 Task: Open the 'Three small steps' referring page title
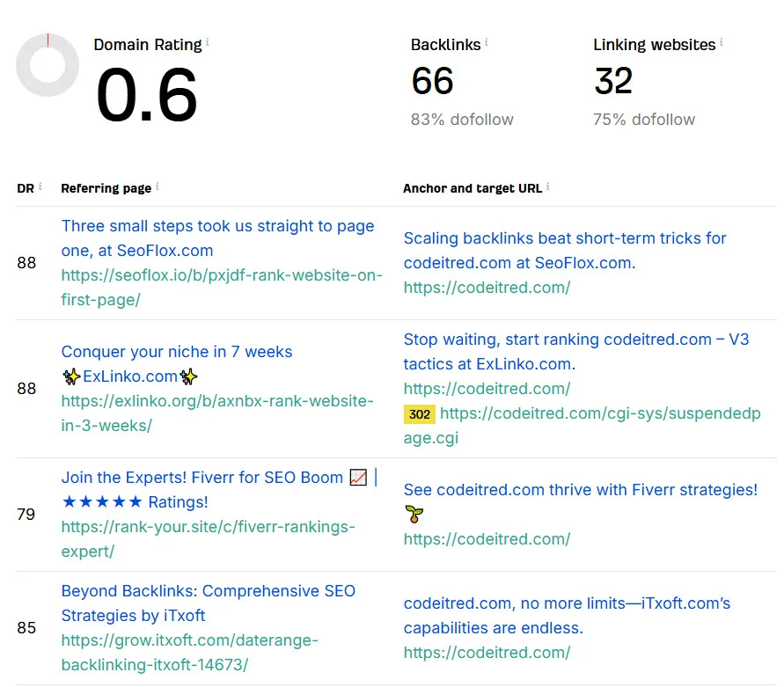(217, 238)
